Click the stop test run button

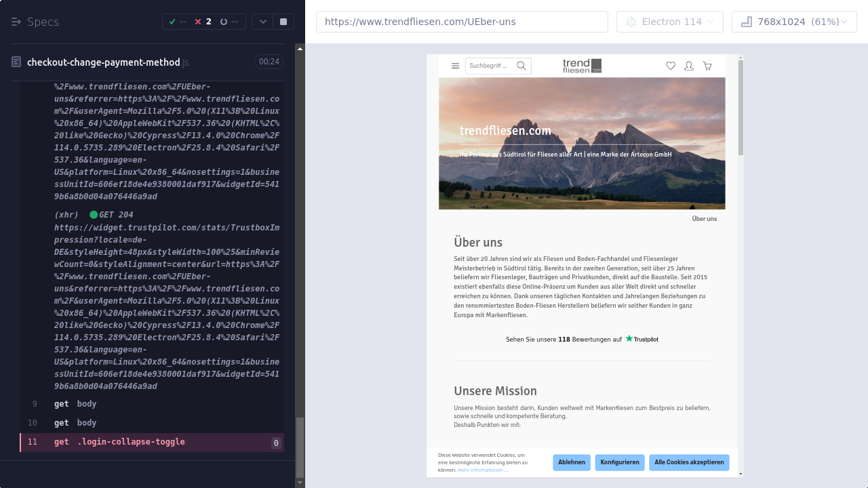pyautogui.click(x=283, y=22)
